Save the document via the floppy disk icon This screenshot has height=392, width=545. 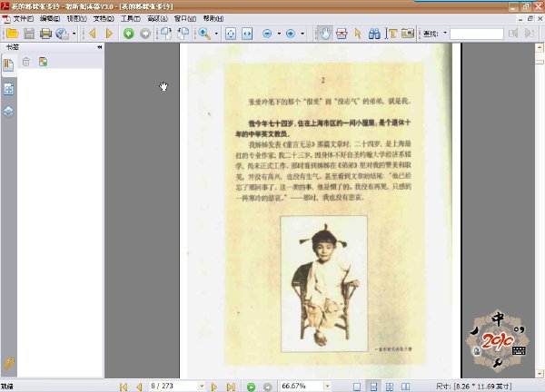pyautogui.click(x=29, y=34)
